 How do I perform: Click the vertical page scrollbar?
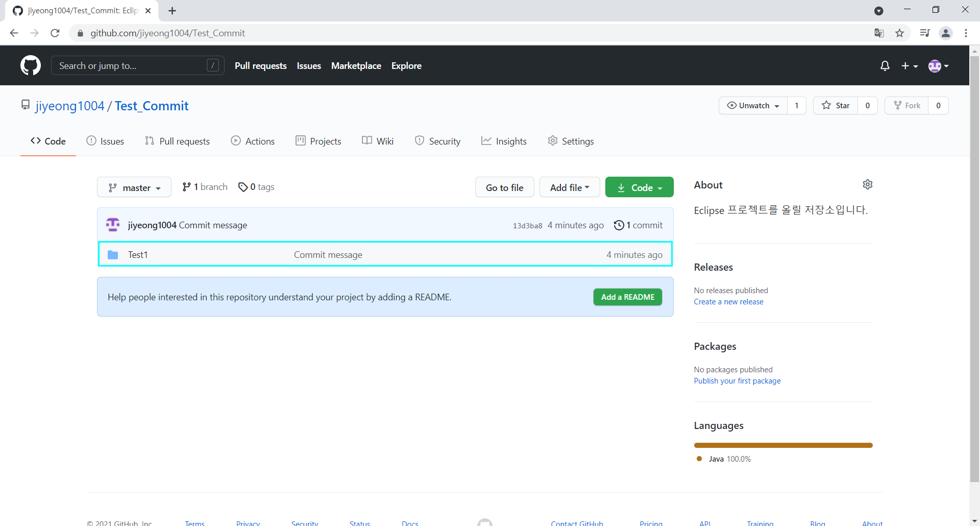(974, 268)
